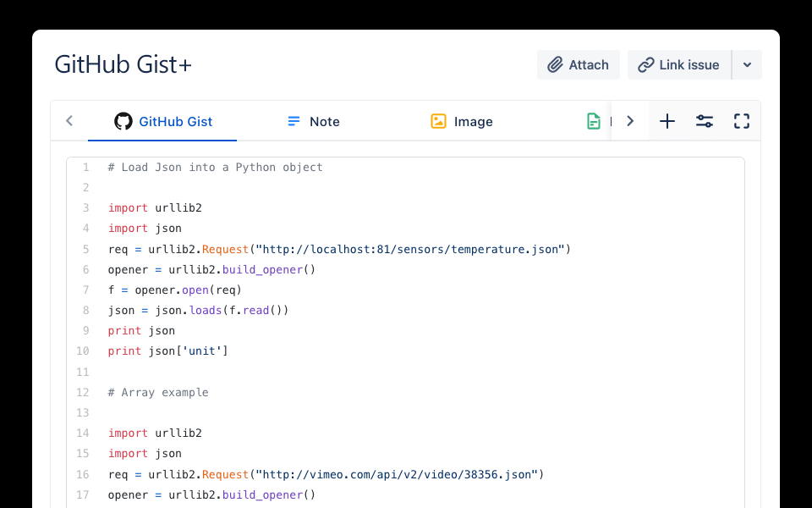812x508 pixels.
Task: Click the green document icon on the partially hidden tab
Action: 595,121
